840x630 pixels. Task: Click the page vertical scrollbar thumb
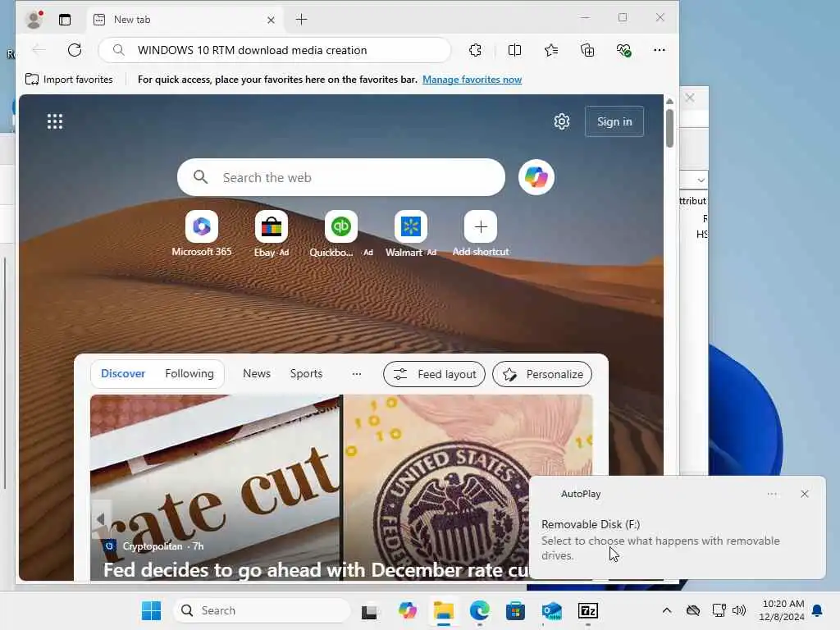(x=669, y=128)
